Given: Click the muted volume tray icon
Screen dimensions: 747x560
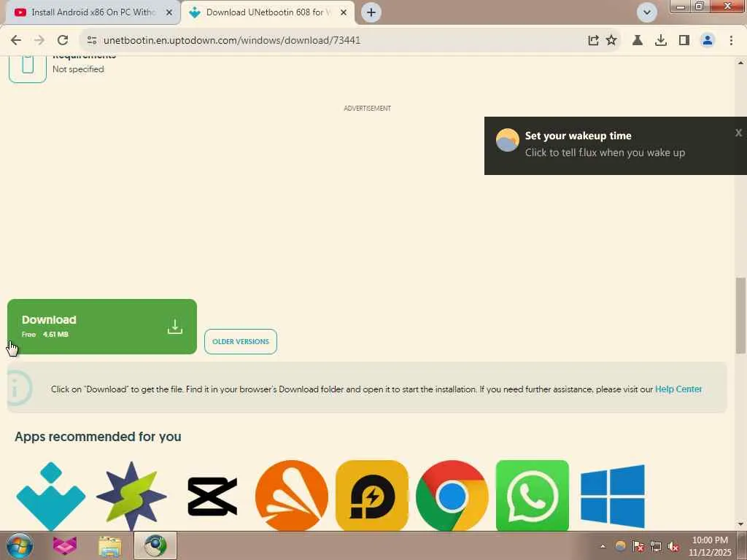Looking at the screenshot, I should 673,546.
